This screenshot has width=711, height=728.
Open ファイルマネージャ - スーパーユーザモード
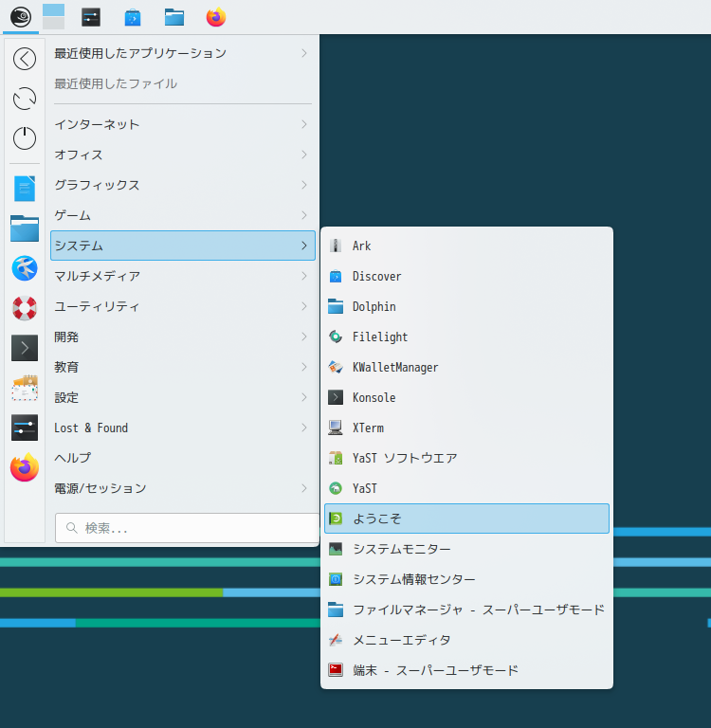466,610
